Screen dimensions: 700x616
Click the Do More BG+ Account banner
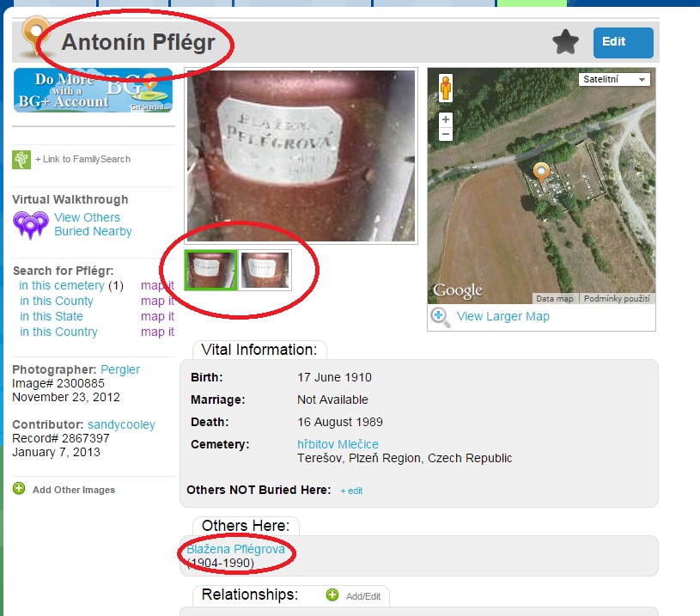point(94,90)
